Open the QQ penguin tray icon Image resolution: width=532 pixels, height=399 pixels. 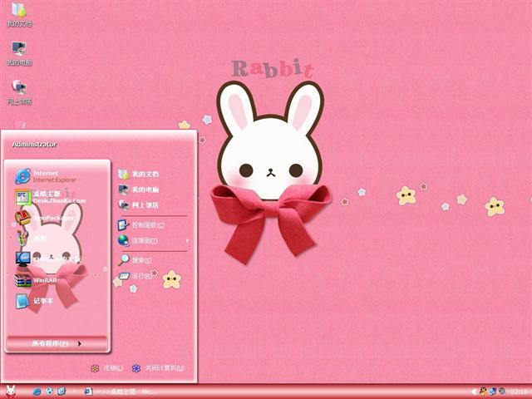(483, 392)
